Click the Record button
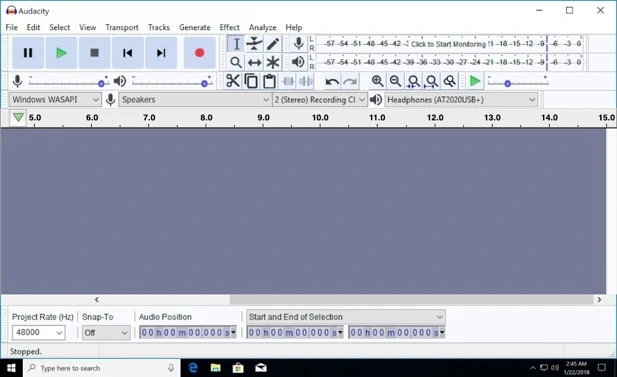617x377 pixels. tap(200, 53)
